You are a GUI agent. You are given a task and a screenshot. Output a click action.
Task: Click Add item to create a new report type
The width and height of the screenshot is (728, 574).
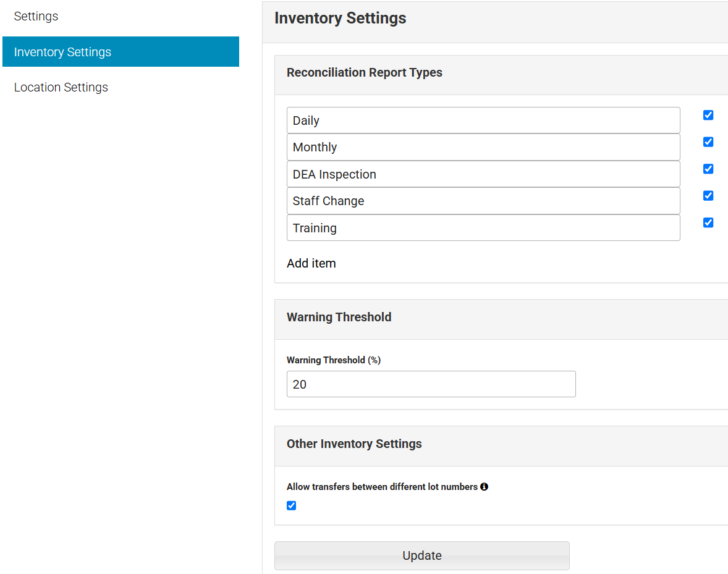(311, 263)
